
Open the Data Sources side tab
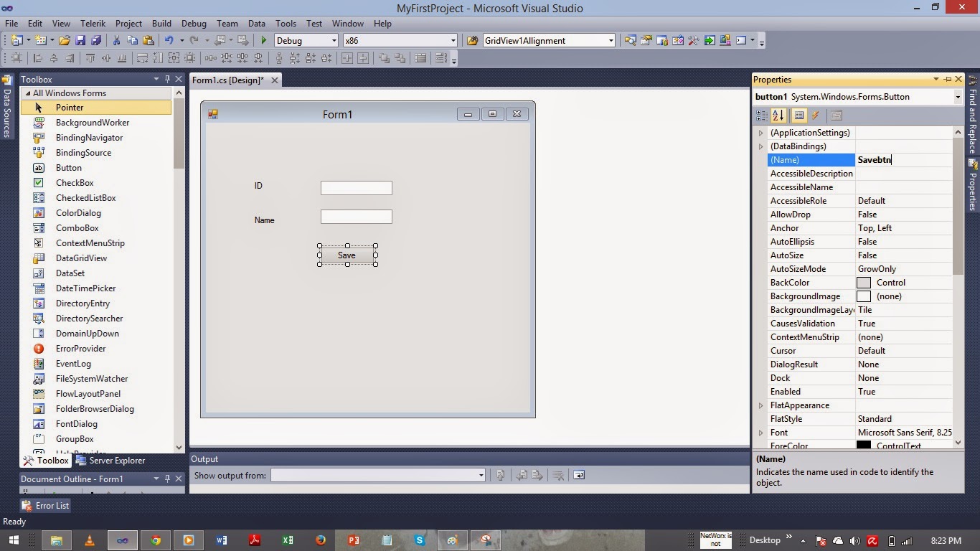pyautogui.click(x=6, y=108)
